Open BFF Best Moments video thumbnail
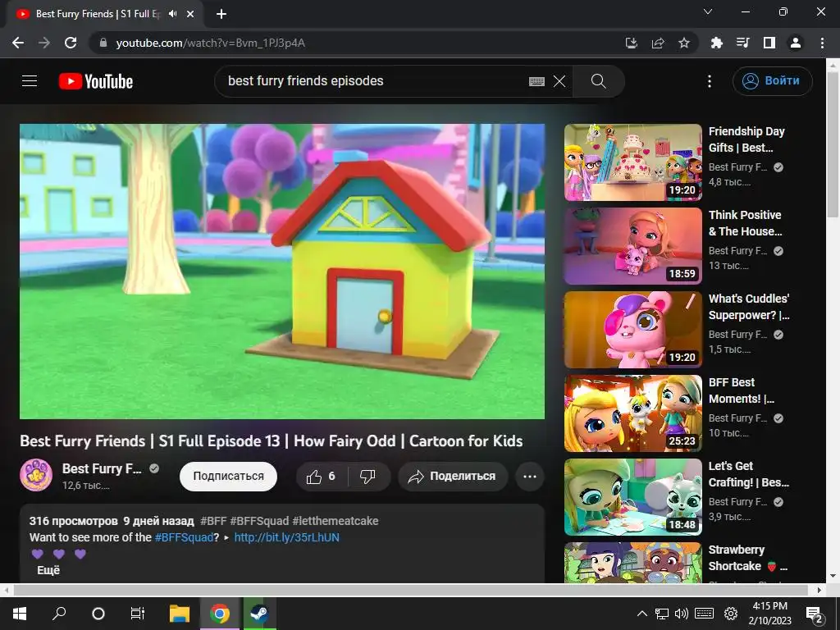 [633, 413]
